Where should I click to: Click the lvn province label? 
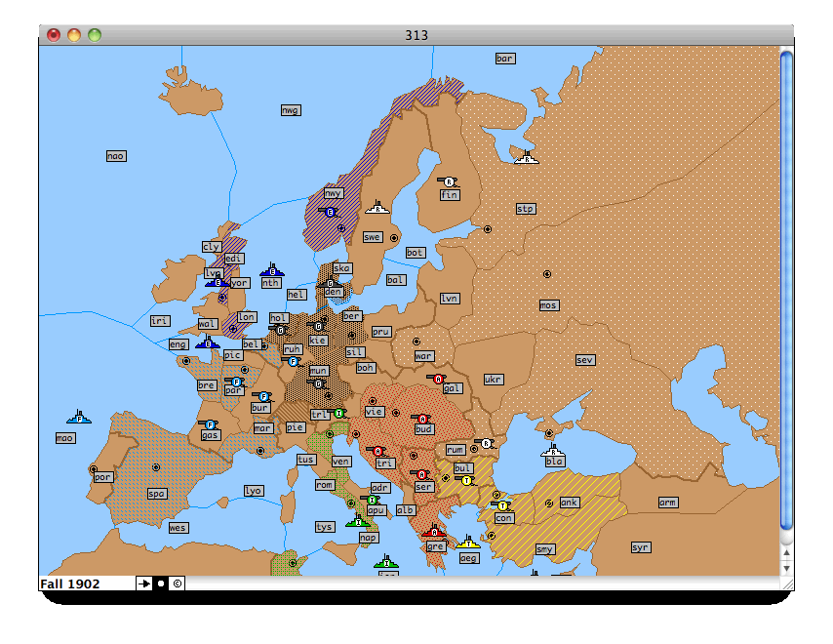450,299
